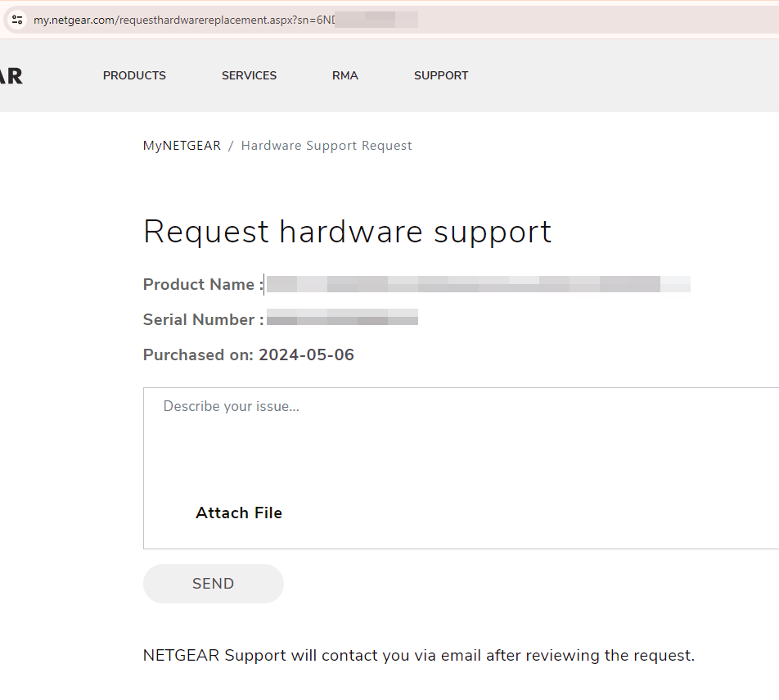Open the SERVICES menu
779x700 pixels.
tap(249, 75)
